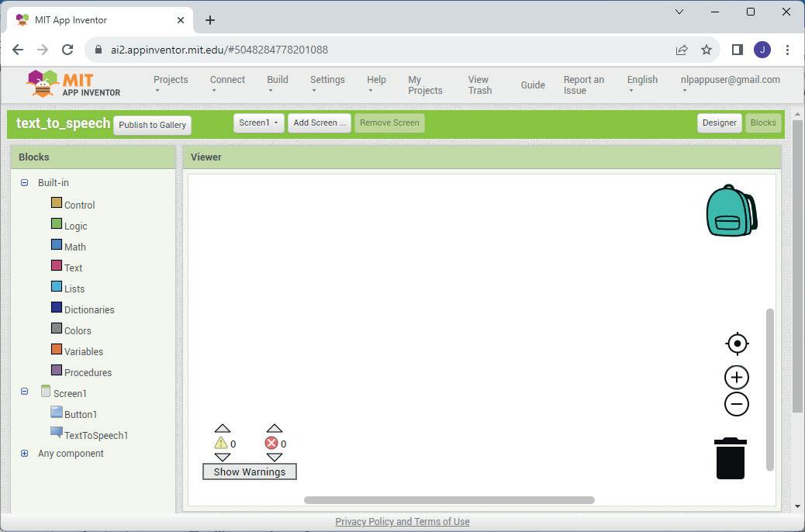This screenshot has height=532, width=805.
Task: Open the Text blocks category
Action: tap(73, 268)
